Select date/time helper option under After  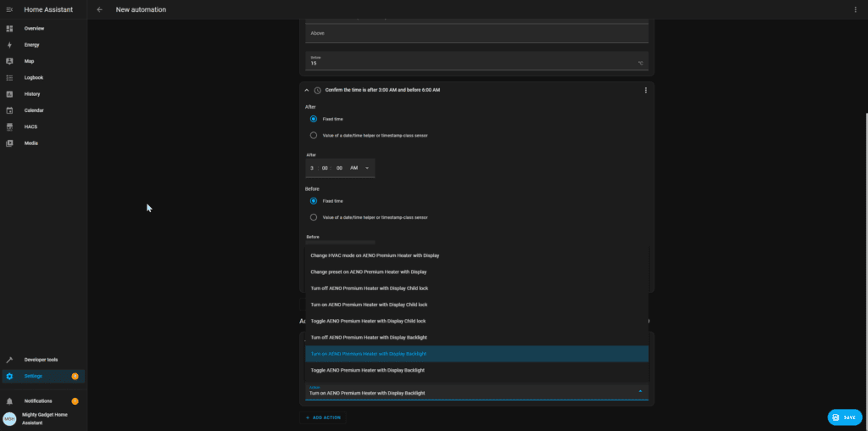[314, 135]
